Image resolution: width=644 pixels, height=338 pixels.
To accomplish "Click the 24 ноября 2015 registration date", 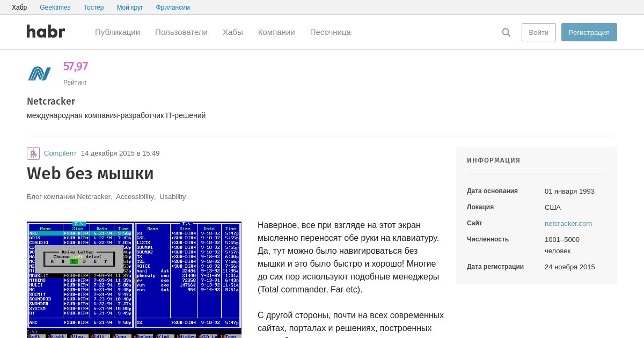I will click(x=570, y=267).
